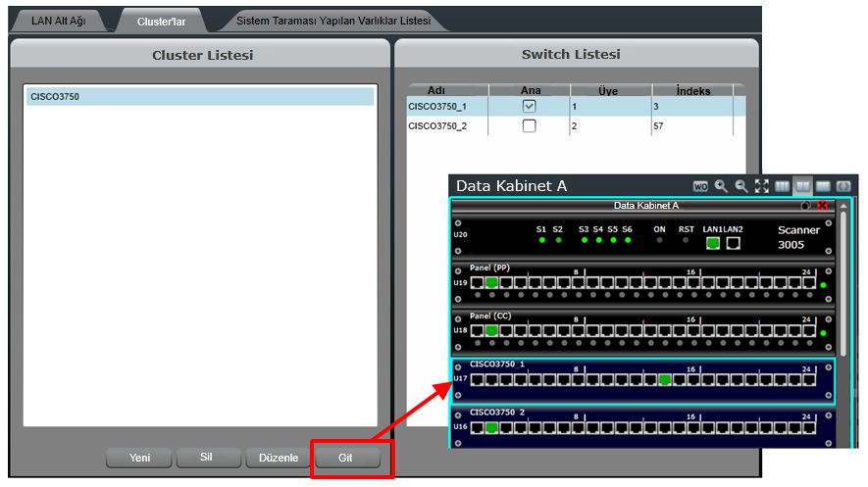Image resolution: width=868 pixels, height=487 pixels.
Task: Click the empty LAN2 port on the scanner
Action: 733,243
